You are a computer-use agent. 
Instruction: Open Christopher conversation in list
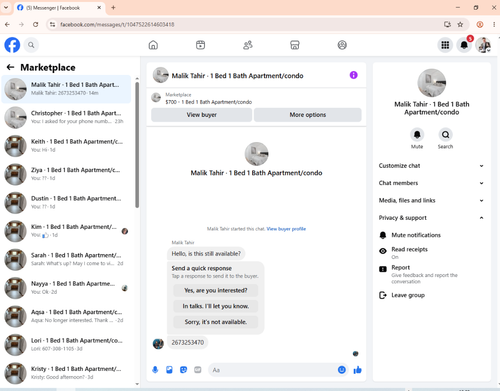66,117
